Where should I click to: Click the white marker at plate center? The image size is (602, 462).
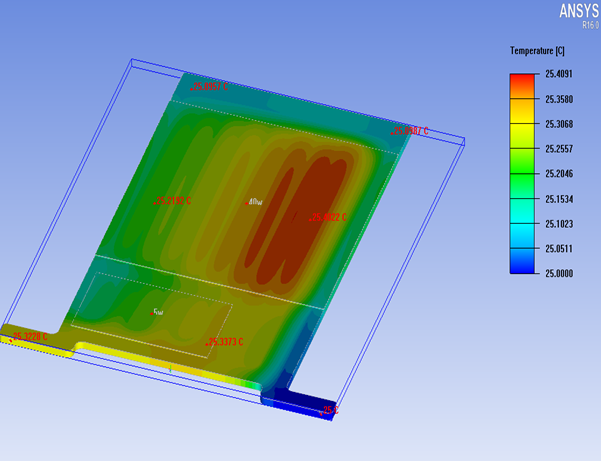pyautogui.click(x=254, y=201)
